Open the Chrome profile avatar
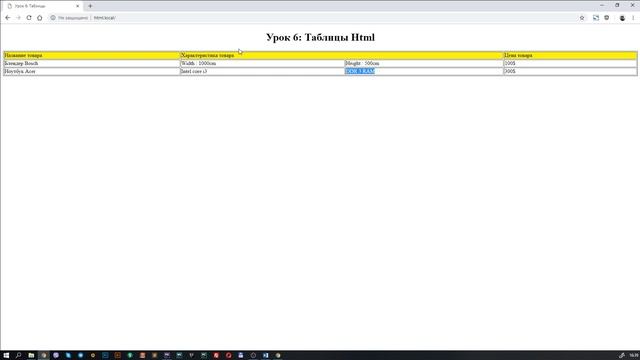Image resolution: width=640 pixels, height=360 pixels. (x=622, y=18)
